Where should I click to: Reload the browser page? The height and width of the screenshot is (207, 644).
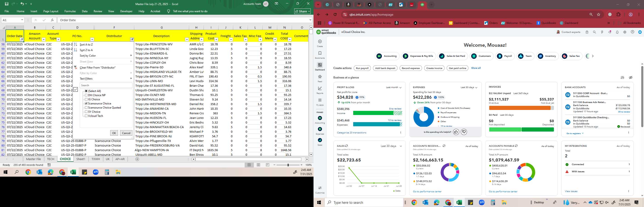(x=335, y=14)
